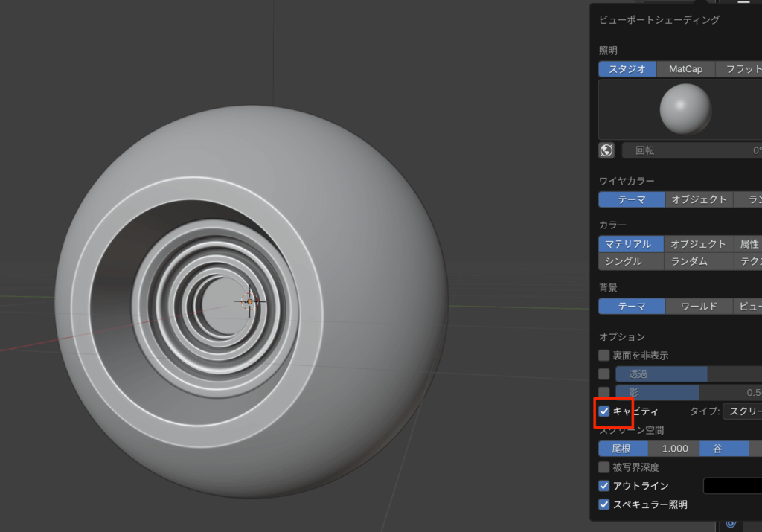Image resolution: width=762 pixels, height=532 pixels.
Task: Open the cavity タイプ dropdown
Action: coord(743,411)
